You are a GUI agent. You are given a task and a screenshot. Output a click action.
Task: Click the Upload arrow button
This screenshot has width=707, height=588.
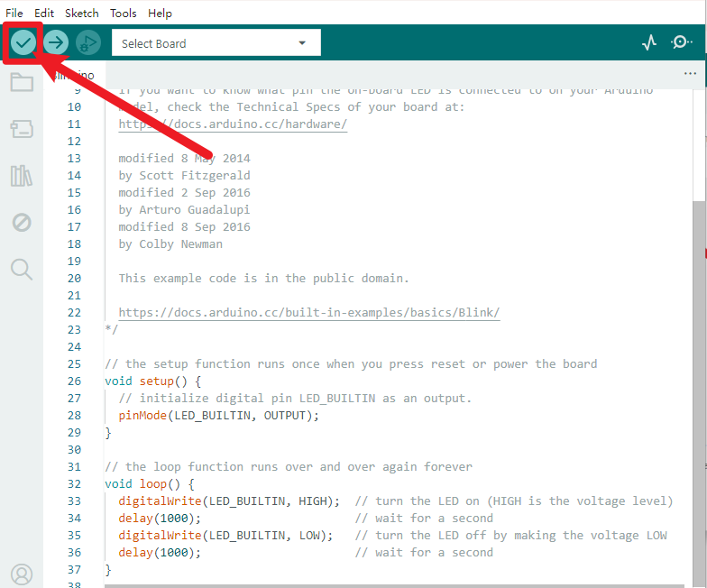coord(56,43)
